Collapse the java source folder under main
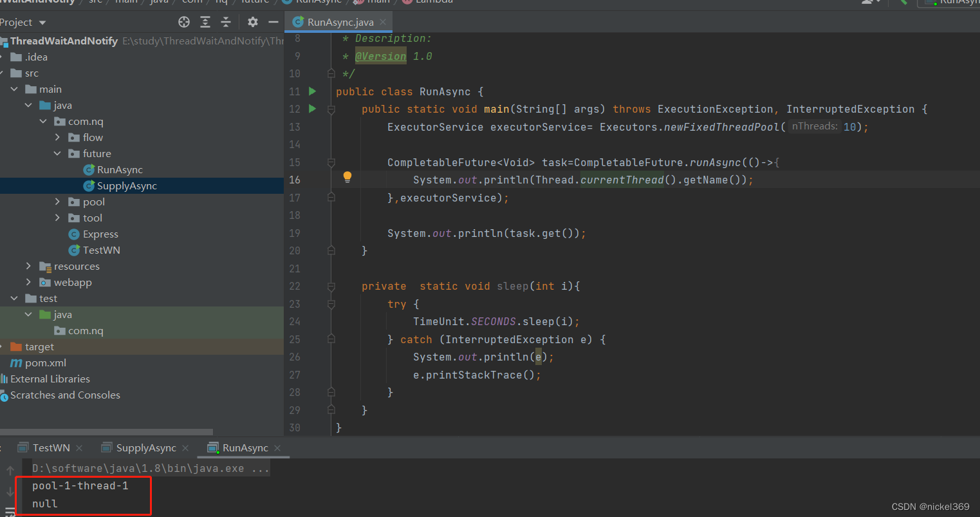Screen dimensions: 980x517 [x=28, y=105]
